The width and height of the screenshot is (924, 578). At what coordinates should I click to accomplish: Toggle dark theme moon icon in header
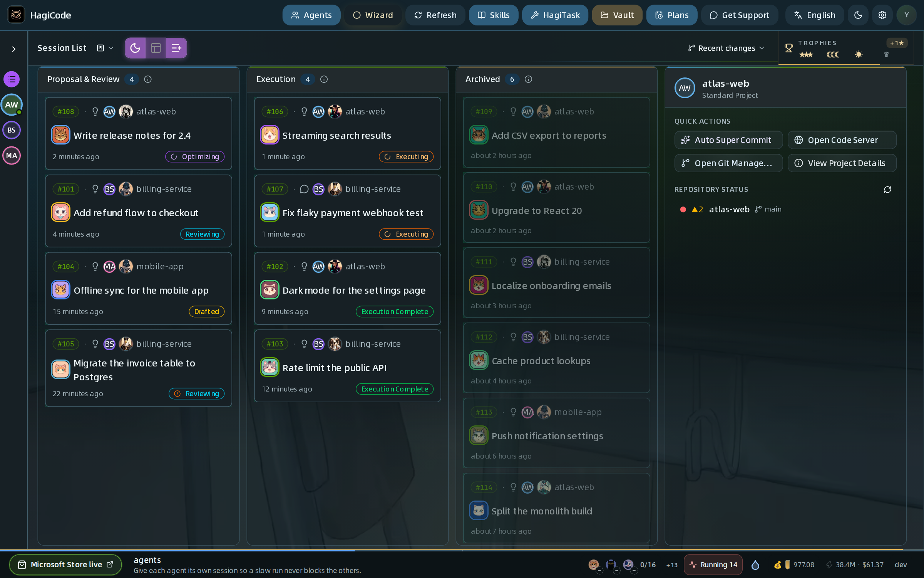coord(858,15)
